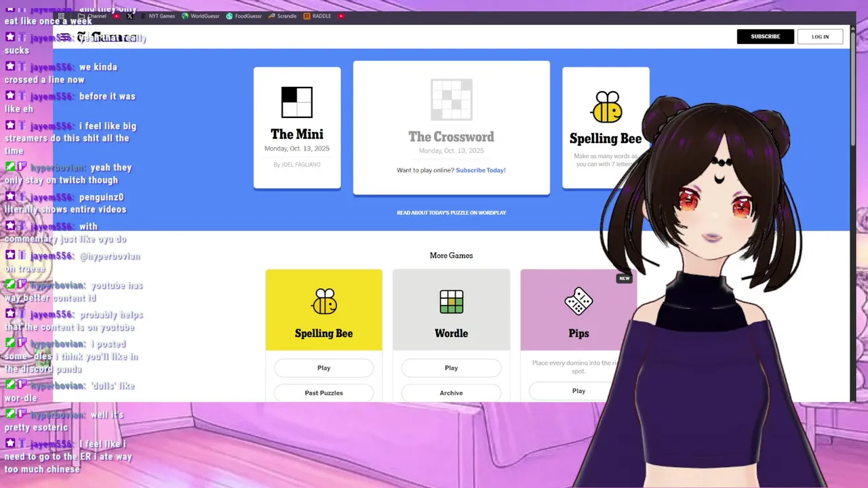Open the Channel bookmark folder
868x488 pixels.
pos(92,16)
